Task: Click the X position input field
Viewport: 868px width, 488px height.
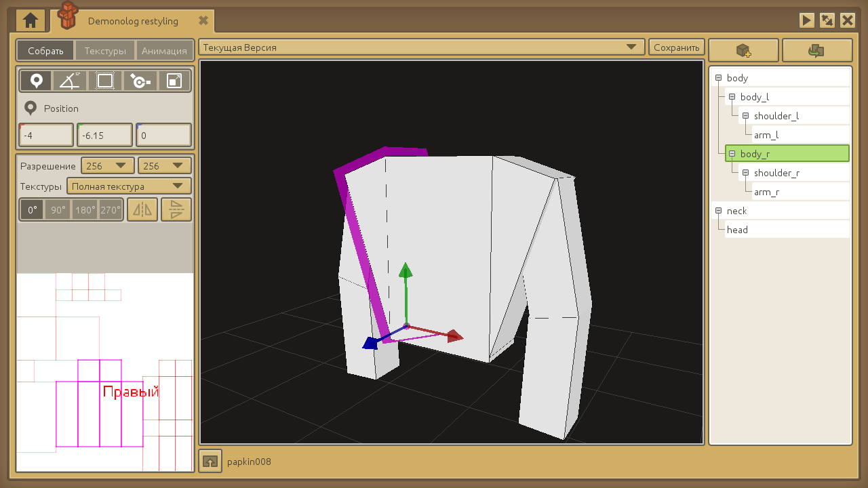Action: (46, 136)
